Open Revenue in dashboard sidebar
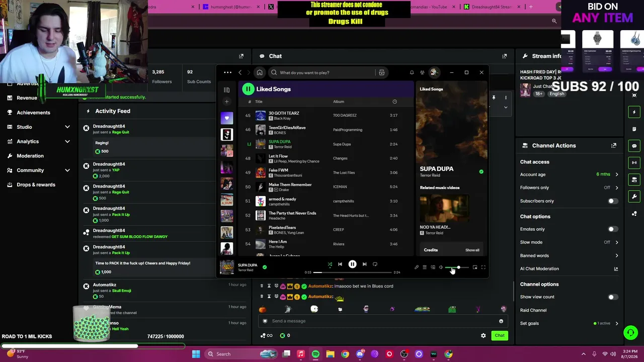The height and width of the screenshot is (362, 644). (x=27, y=98)
